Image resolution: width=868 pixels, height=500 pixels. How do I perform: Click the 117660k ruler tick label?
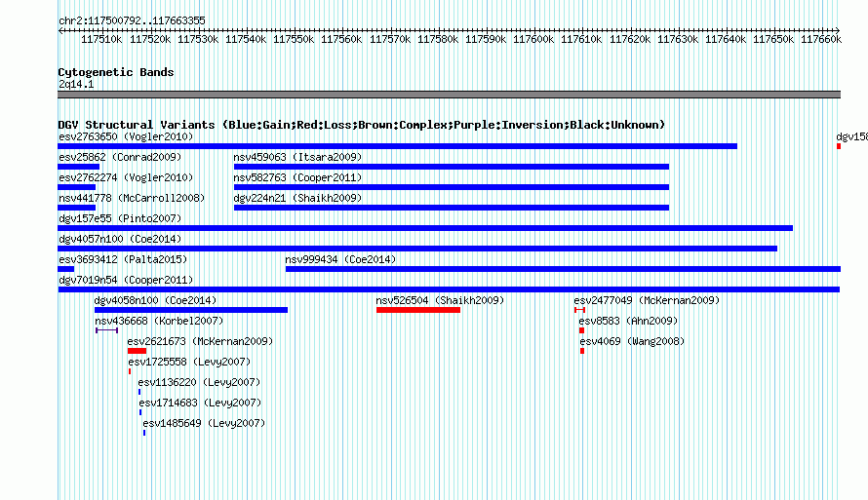click(821, 39)
